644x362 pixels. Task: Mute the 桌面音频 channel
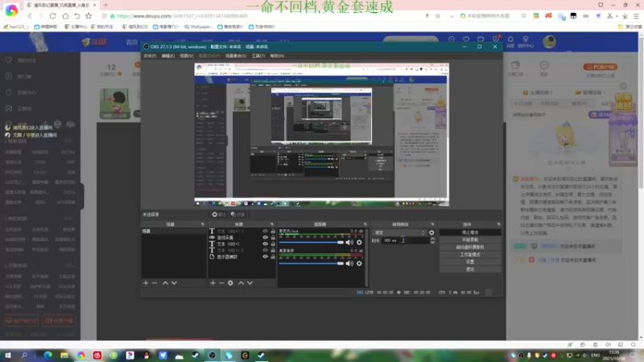tap(349, 264)
